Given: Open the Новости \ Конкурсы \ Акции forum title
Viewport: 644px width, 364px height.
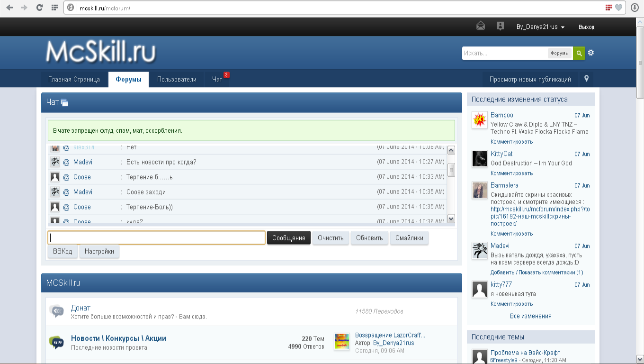Looking at the screenshot, I should 118,338.
